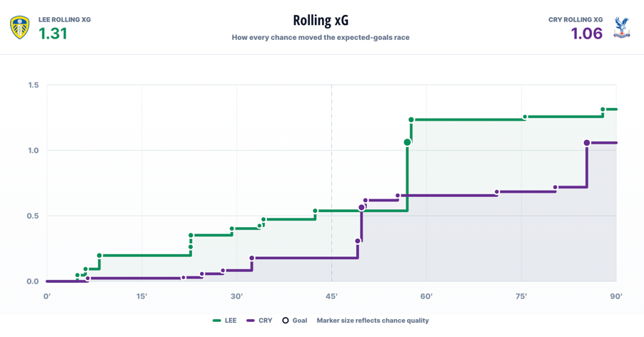This screenshot has height=337, width=644.
Task: Click the purple Palace marker near 71'
Action: click(497, 192)
